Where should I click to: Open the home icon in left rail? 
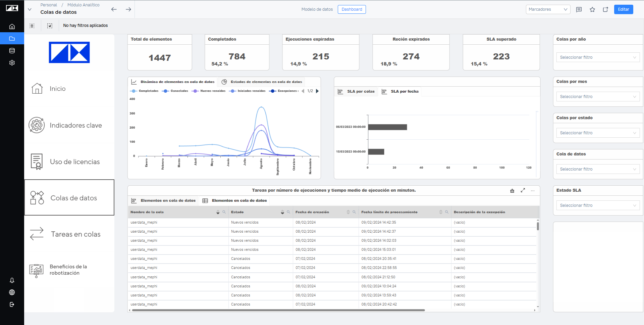click(x=12, y=27)
